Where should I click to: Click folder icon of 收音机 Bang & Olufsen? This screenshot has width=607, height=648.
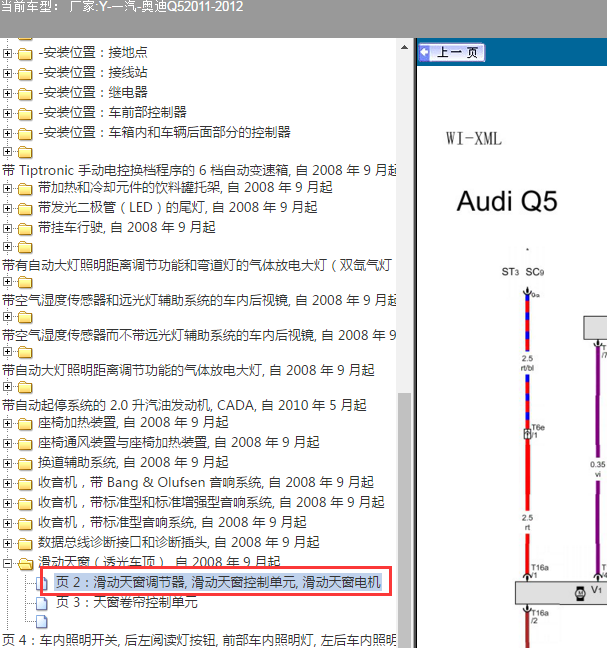(25, 484)
